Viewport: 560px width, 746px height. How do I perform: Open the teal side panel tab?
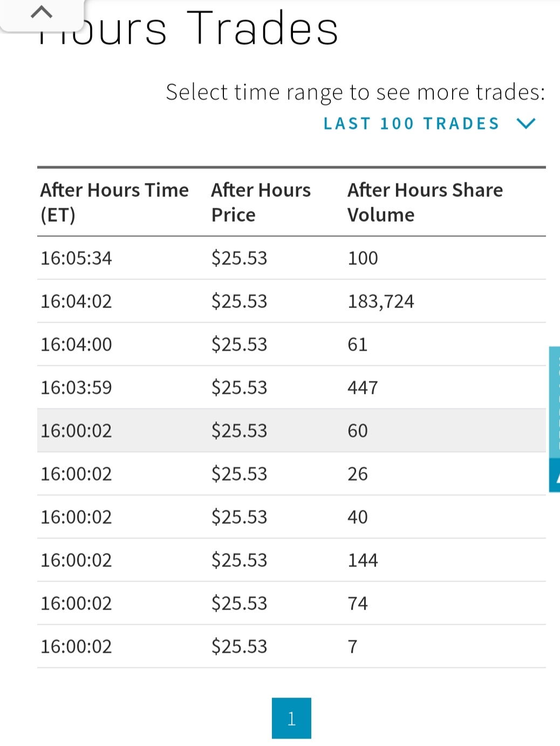(555, 402)
